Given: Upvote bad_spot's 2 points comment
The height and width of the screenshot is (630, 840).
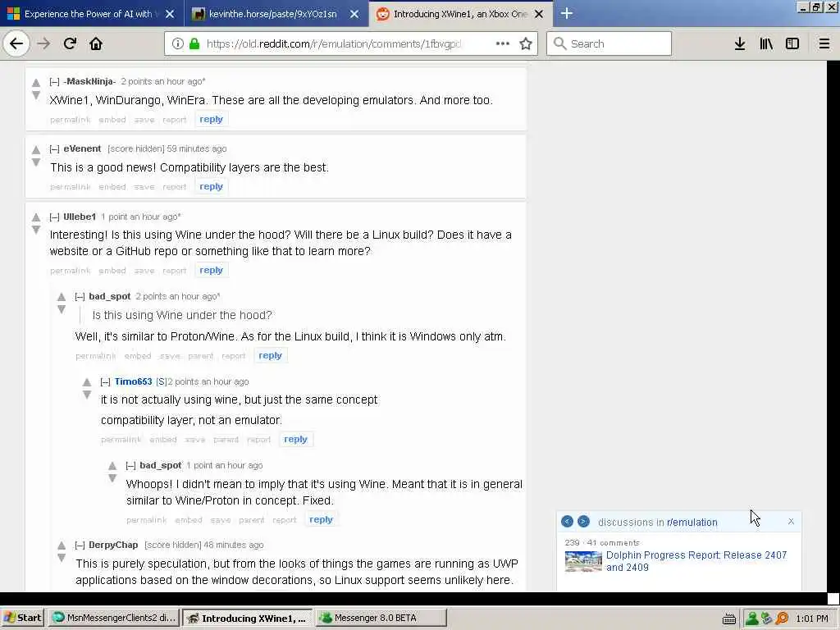Looking at the screenshot, I should pos(62,297).
